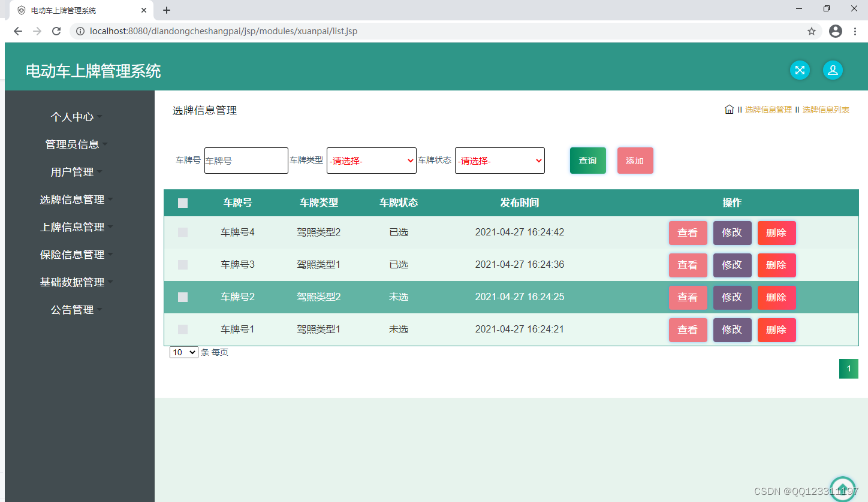
Task: Click 选牌信息管理 breadcrumb link
Action: point(768,110)
